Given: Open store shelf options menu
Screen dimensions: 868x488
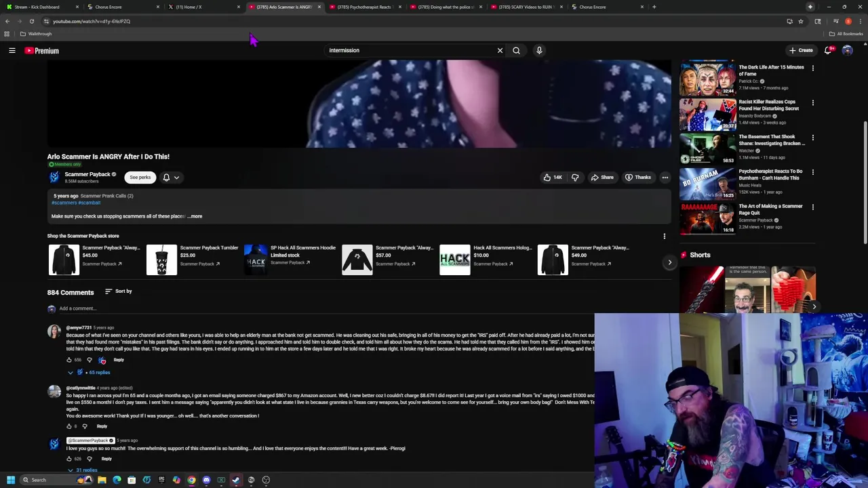Looking at the screenshot, I should coord(664,236).
